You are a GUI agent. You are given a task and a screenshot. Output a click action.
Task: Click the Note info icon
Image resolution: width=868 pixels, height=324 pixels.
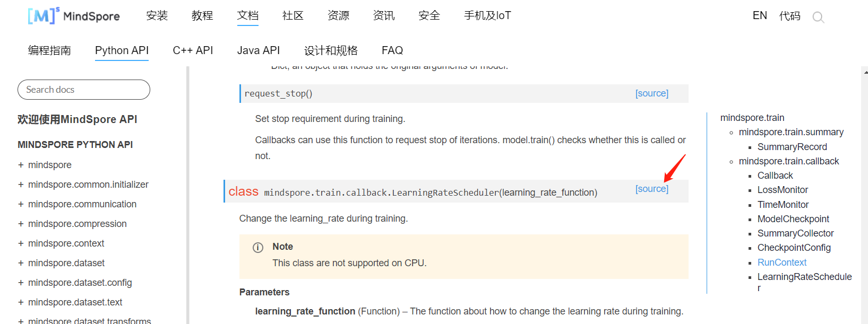(x=258, y=247)
